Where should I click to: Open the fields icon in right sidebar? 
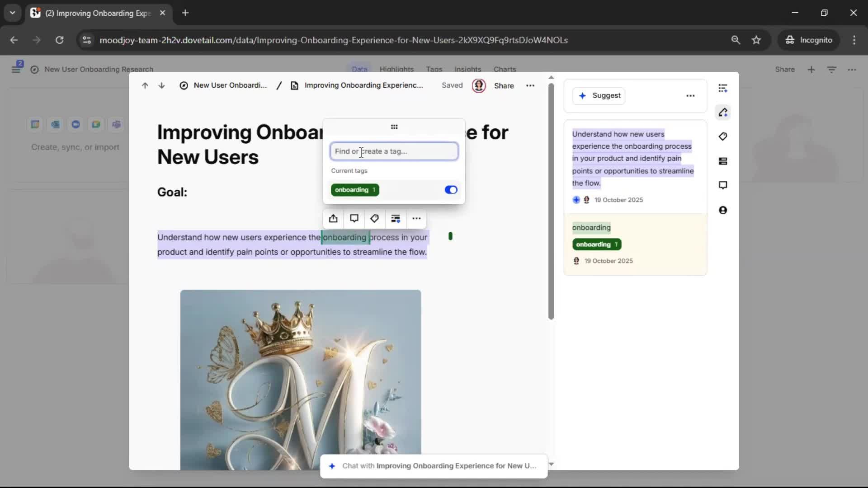click(722, 161)
